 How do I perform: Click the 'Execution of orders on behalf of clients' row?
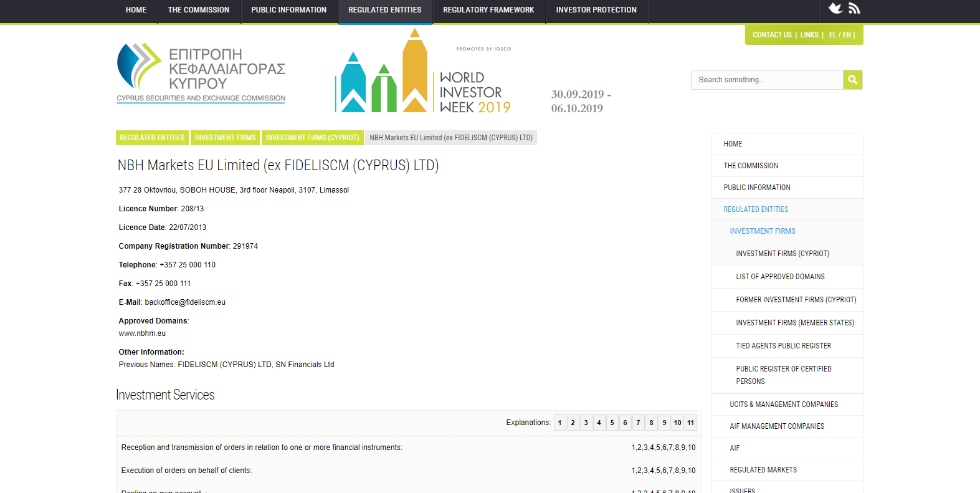coord(409,471)
